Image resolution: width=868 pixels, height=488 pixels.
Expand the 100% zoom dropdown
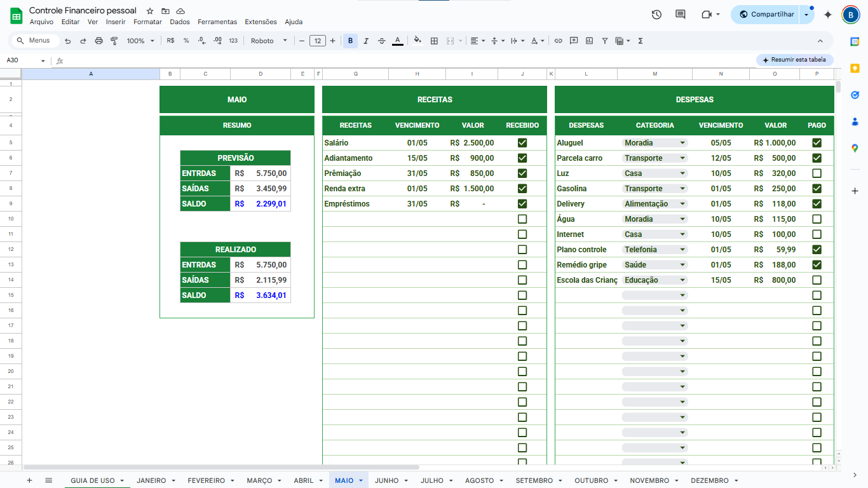pyautogui.click(x=140, y=41)
